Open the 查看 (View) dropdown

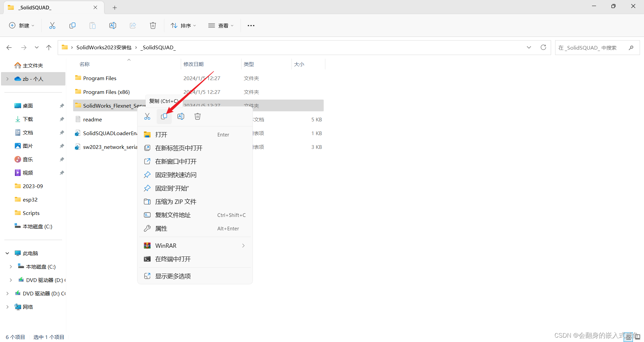221,25
